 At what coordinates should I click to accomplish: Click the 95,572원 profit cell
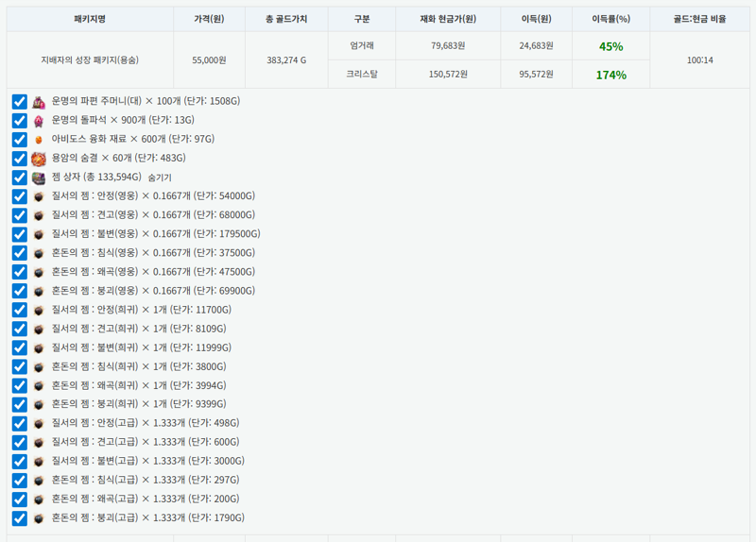536,75
